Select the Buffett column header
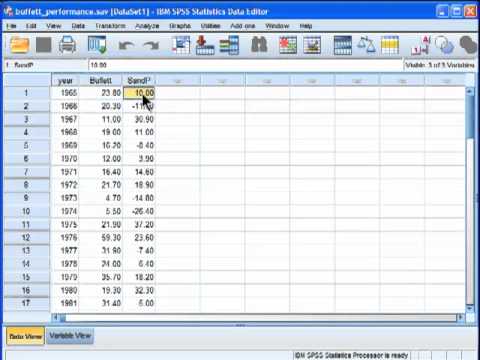Viewport: 480px width, 360px height. (101, 80)
